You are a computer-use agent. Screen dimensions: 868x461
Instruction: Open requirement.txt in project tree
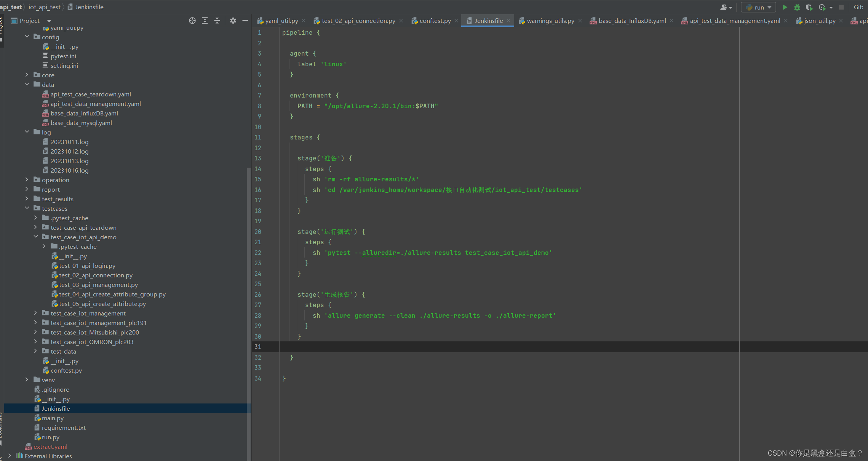pos(64,427)
